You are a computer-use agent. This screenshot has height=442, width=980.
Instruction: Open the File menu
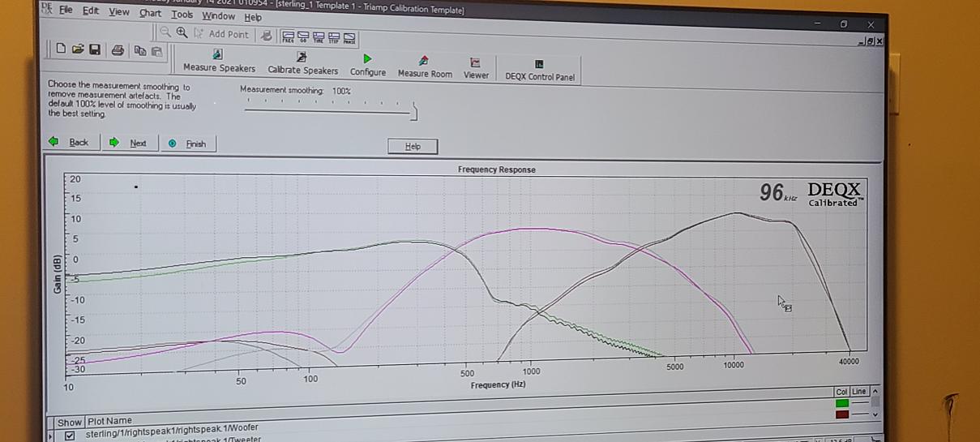[66, 10]
